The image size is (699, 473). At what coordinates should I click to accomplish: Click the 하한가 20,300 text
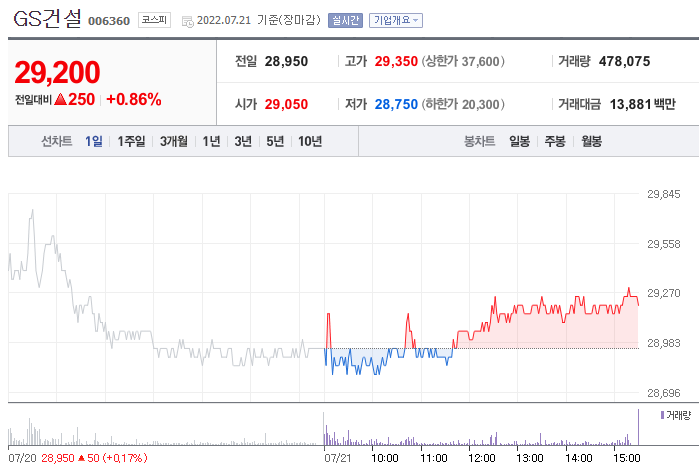click(463, 104)
